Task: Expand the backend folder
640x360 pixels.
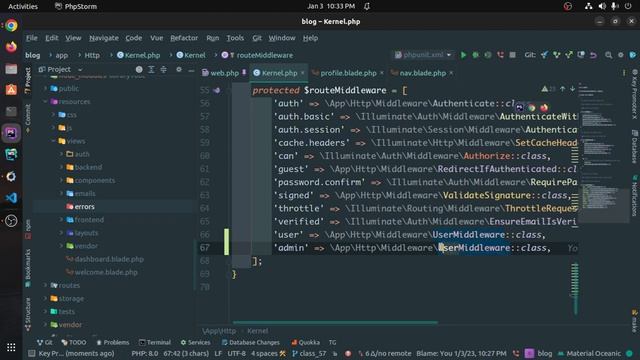Action: click(61, 167)
